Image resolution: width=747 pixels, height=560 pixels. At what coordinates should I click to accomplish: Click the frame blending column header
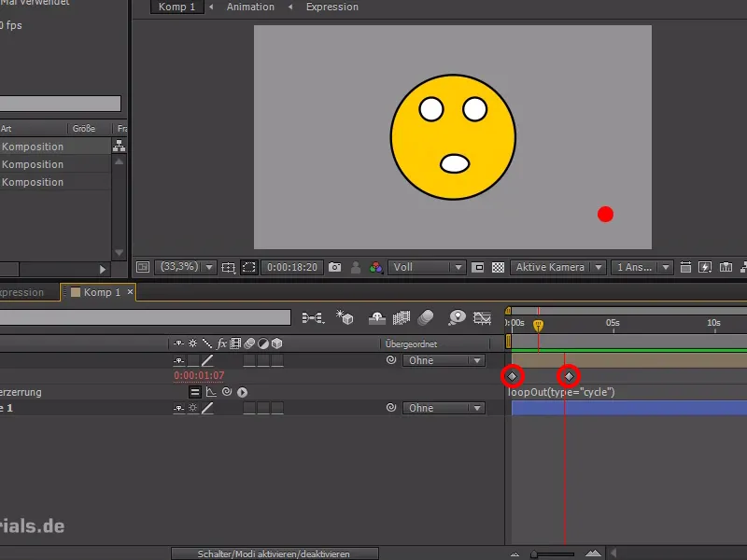click(x=235, y=343)
